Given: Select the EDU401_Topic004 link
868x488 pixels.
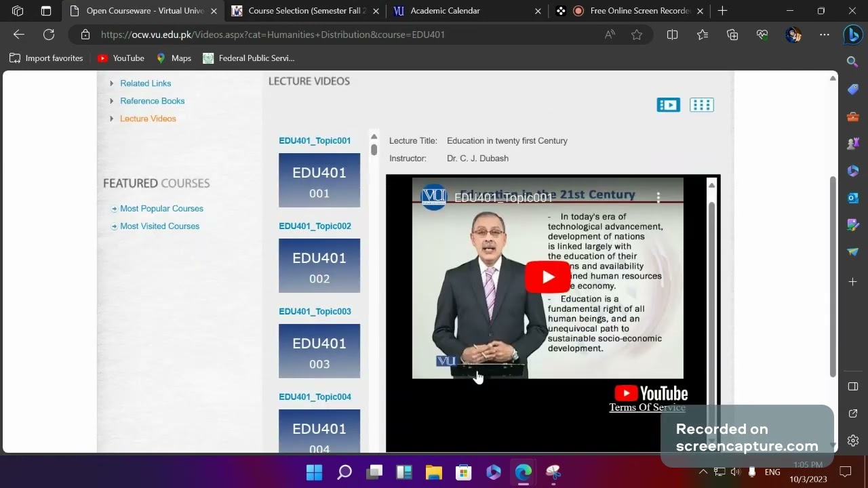Looking at the screenshot, I should (315, 397).
